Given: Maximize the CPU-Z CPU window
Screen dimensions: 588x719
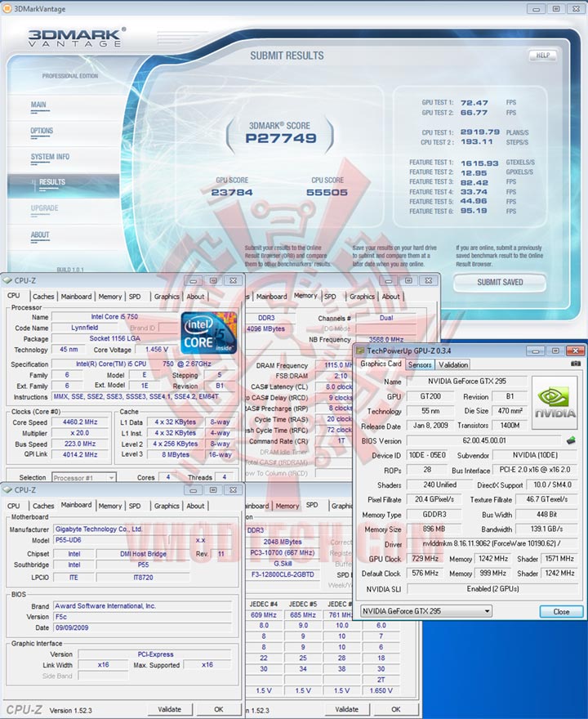Looking at the screenshot, I should (213, 280).
